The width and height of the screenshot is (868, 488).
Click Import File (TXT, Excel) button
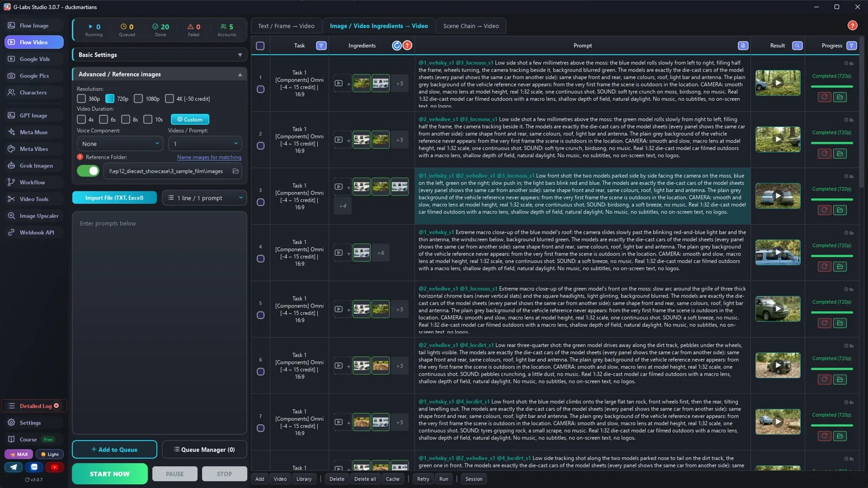click(114, 198)
